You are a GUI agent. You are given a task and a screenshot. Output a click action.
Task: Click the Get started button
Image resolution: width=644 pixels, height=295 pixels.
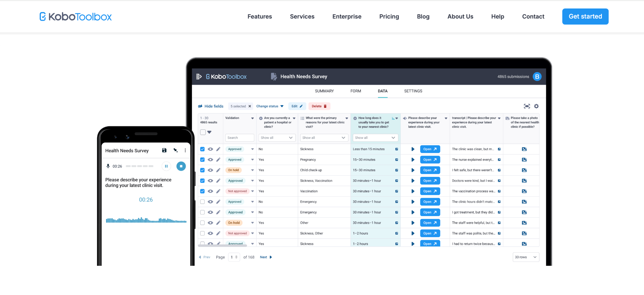(585, 16)
